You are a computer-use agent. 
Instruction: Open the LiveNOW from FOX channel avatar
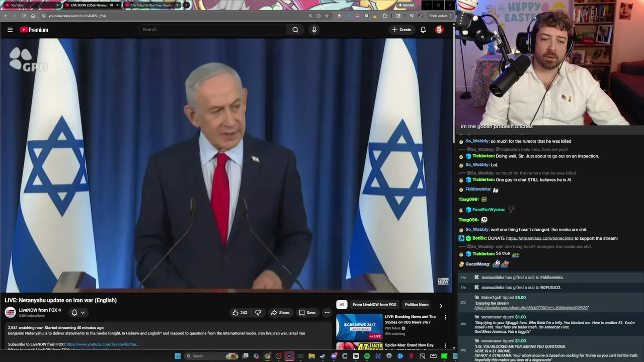point(10,312)
